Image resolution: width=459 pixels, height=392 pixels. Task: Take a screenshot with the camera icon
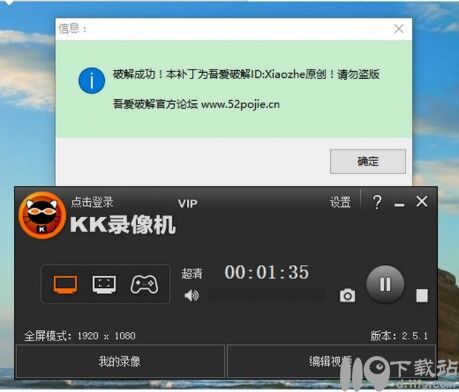[347, 295]
